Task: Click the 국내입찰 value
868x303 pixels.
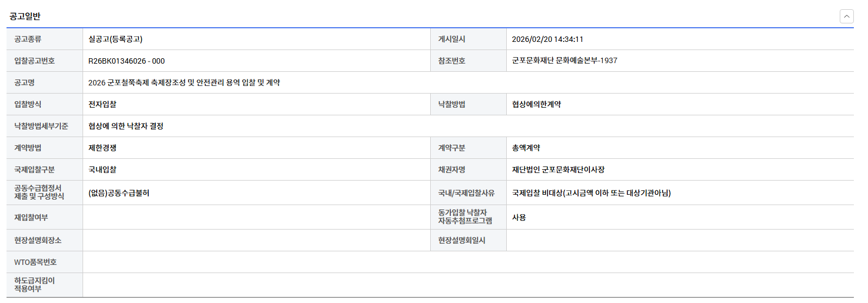Action: tap(102, 170)
